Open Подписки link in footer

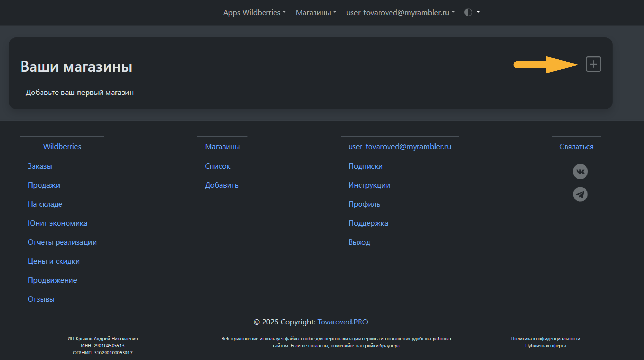pyautogui.click(x=365, y=166)
